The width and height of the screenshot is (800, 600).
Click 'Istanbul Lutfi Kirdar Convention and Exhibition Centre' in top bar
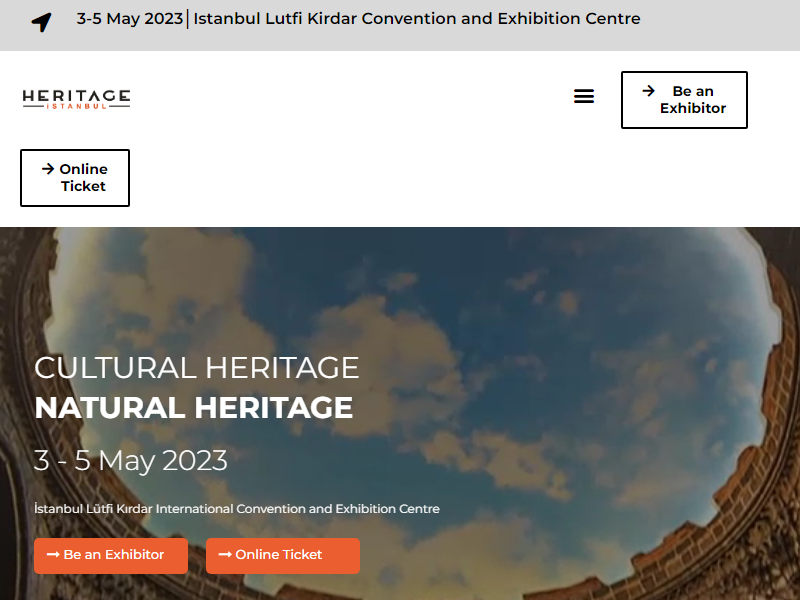[417, 18]
